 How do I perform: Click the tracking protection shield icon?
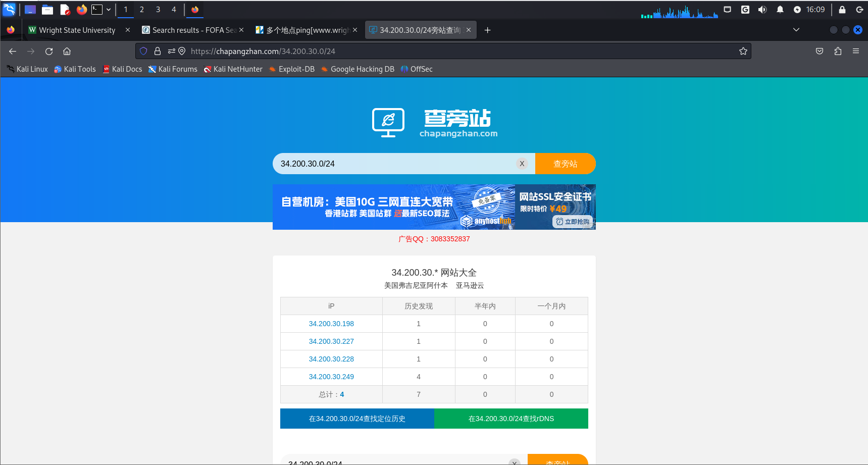(143, 51)
